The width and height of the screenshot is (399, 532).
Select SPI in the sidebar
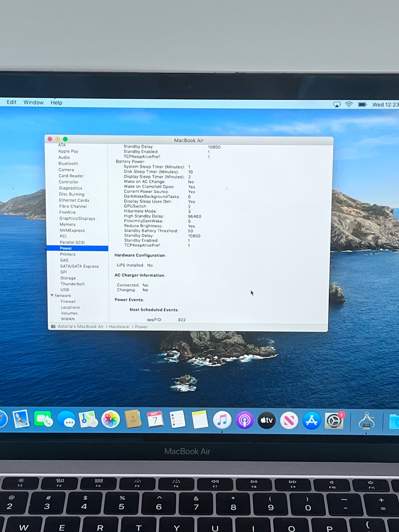[64, 272]
